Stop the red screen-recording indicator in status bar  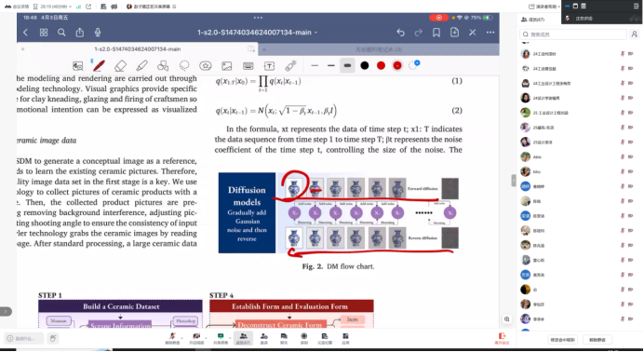pos(438,18)
